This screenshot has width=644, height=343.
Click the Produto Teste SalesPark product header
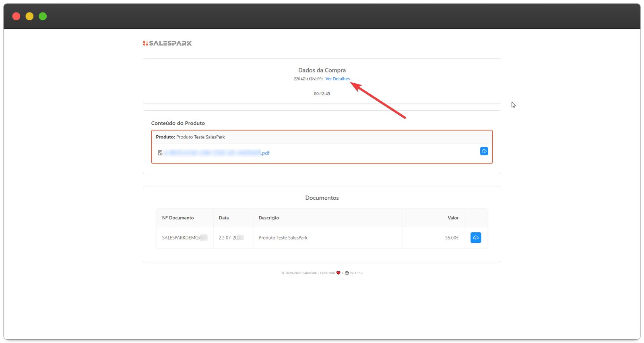click(x=190, y=137)
